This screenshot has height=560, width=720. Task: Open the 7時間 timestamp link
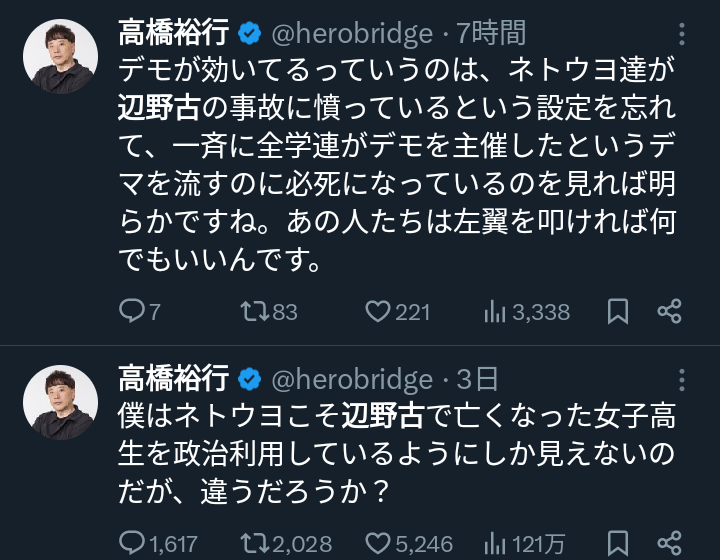pyautogui.click(x=491, y=33)
